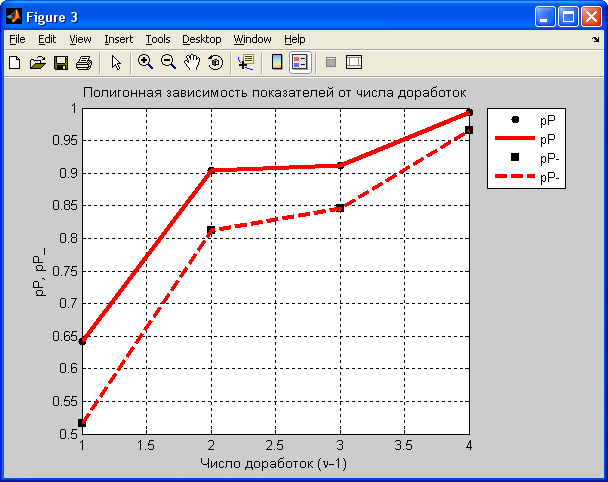Open the Edit menu

click(47, 39)
